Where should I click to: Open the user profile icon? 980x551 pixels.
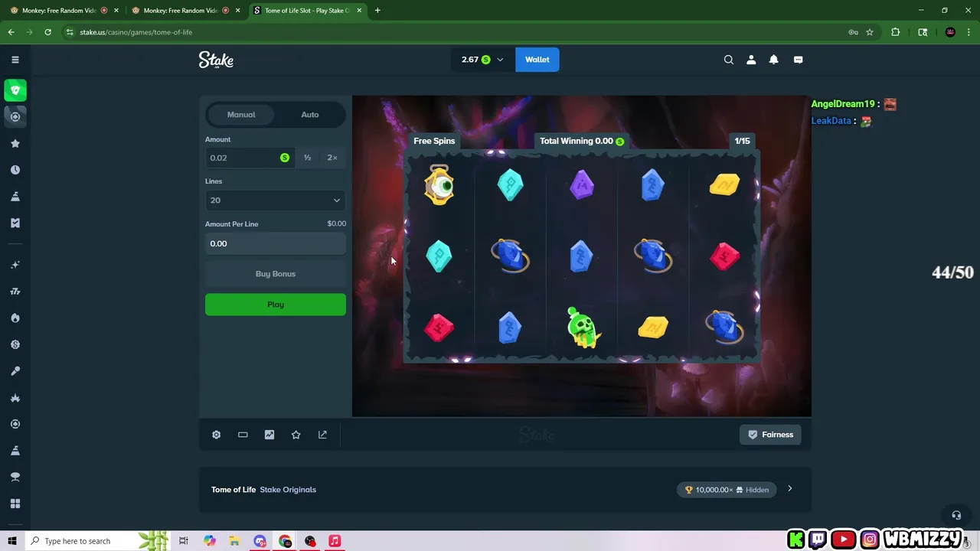[751, 60]
